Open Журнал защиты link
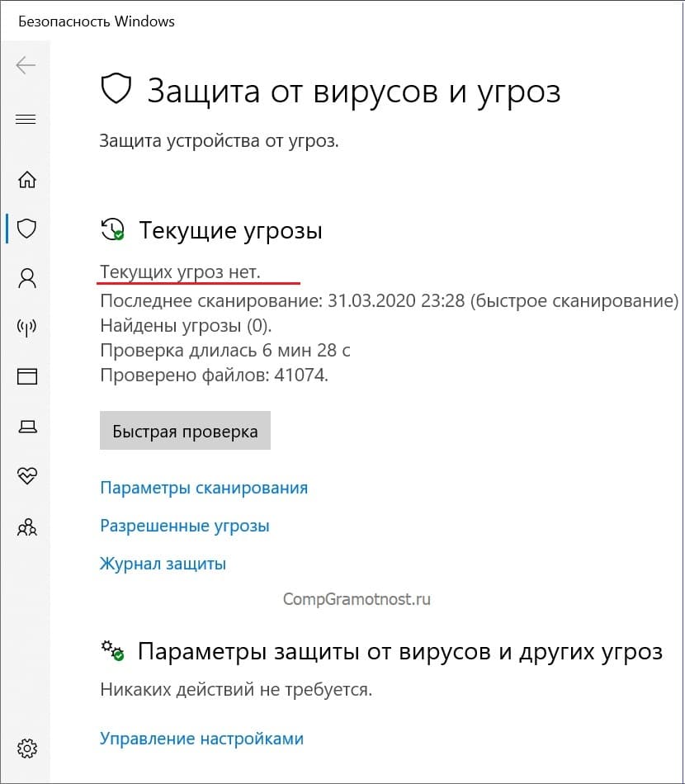The height and width of the screenshot is (784, 685). pos(163,564)
